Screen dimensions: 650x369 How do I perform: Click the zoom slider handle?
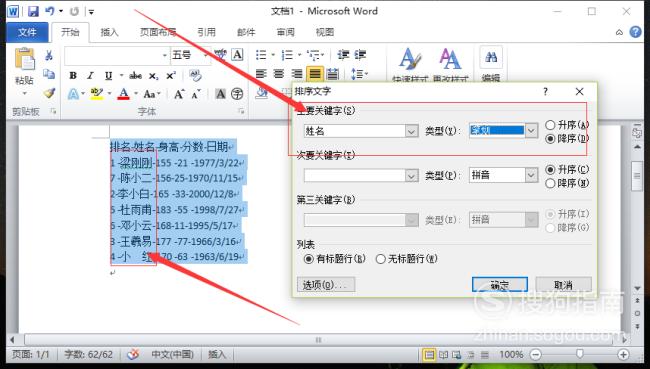point(580,354)
